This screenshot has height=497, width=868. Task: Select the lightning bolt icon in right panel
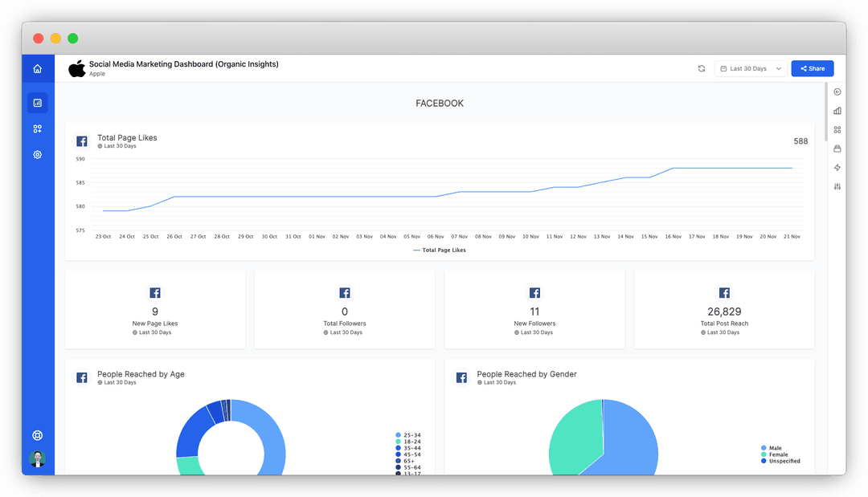tap(837, 168)
